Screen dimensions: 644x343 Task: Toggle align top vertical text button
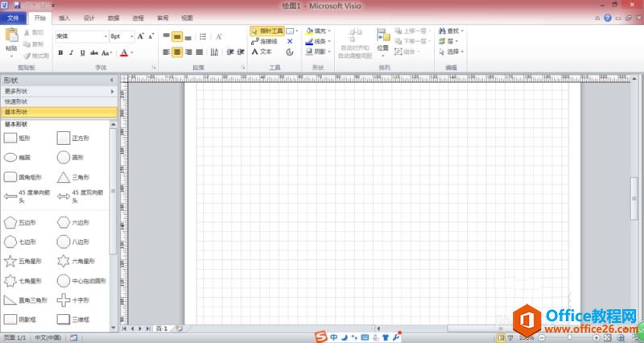(x=167, y=36)
